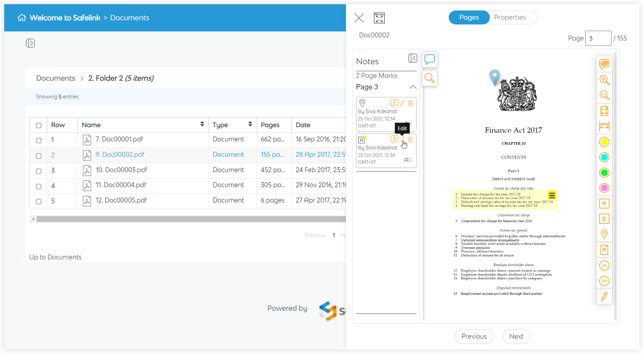644x354 pixels.
Task: Check the checkbox for row 2
Action: click(39, 156)
